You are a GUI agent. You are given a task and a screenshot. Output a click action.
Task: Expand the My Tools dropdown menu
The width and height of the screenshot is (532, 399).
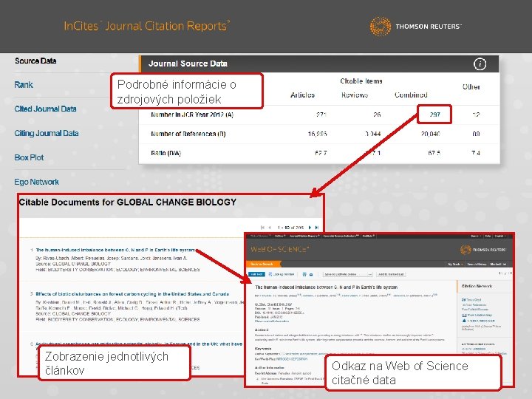pyautogui.click(x=455, y=264)
